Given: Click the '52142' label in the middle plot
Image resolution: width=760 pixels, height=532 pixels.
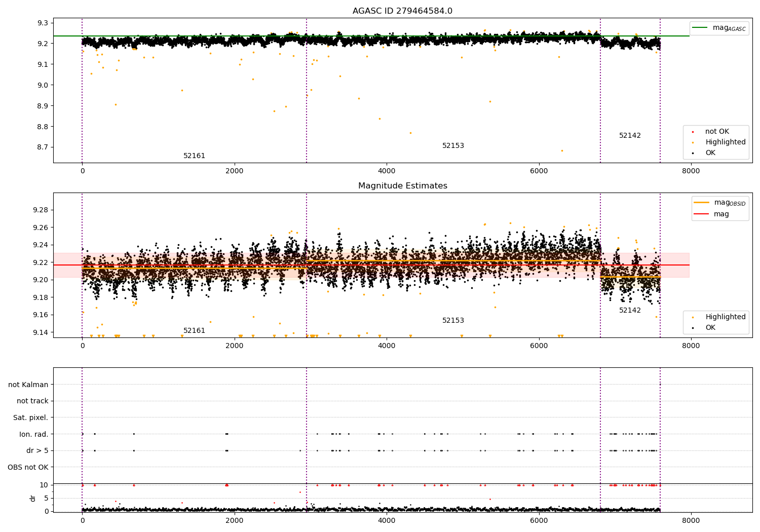Looking at the screenshot, I should point(630,311).
